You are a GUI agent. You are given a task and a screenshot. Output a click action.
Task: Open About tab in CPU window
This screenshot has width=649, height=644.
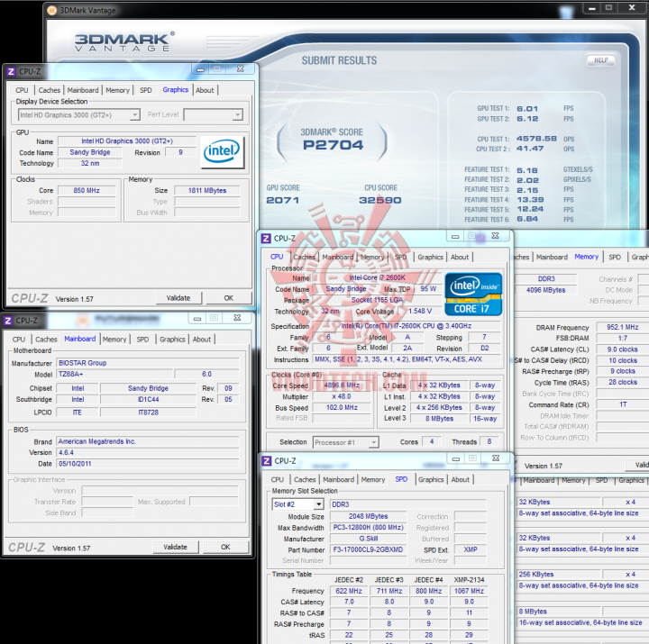click(460, 257)
